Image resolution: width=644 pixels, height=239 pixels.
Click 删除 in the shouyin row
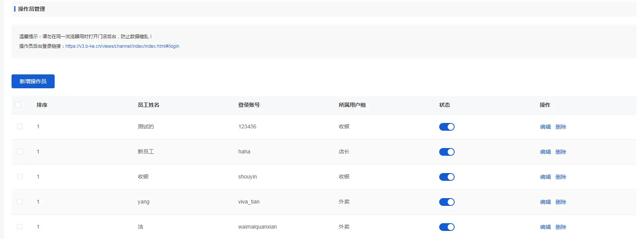[561, 177]
